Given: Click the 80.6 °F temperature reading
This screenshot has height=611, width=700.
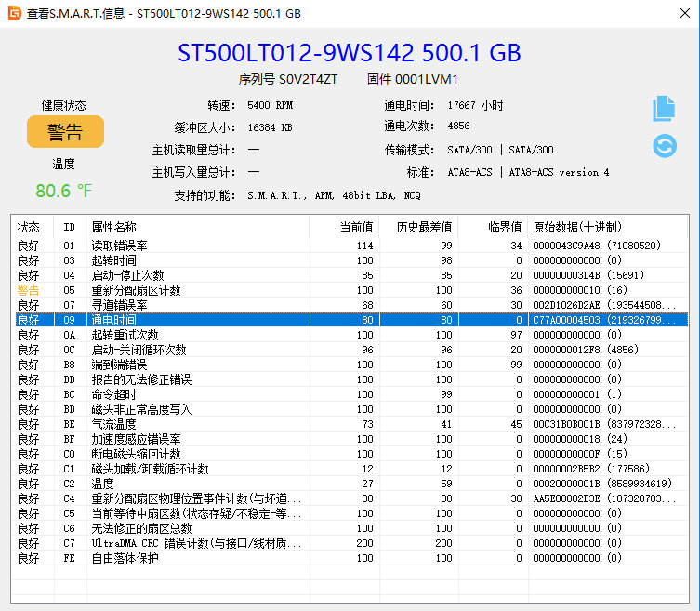Looking at the screenshot, I should click(x=63, y=191).
